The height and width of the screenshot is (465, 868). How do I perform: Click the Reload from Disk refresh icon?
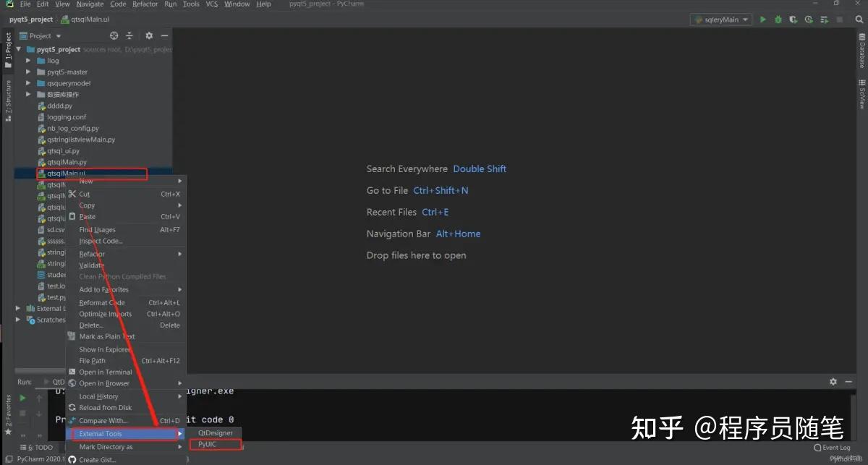(72, 407)
